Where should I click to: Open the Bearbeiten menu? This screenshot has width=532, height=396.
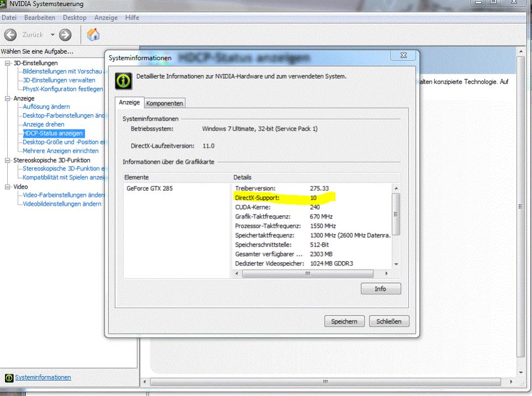(x=40, y=18)
